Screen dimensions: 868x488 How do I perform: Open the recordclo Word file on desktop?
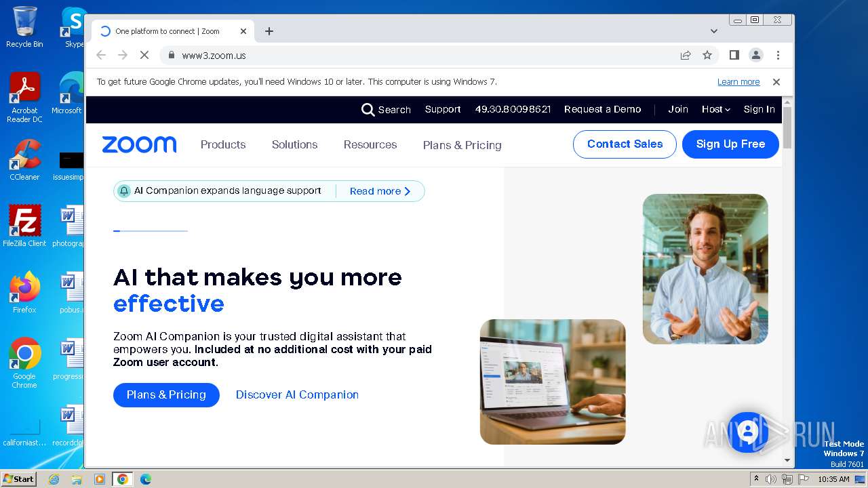pyautogui.click(x=68, y=426)
